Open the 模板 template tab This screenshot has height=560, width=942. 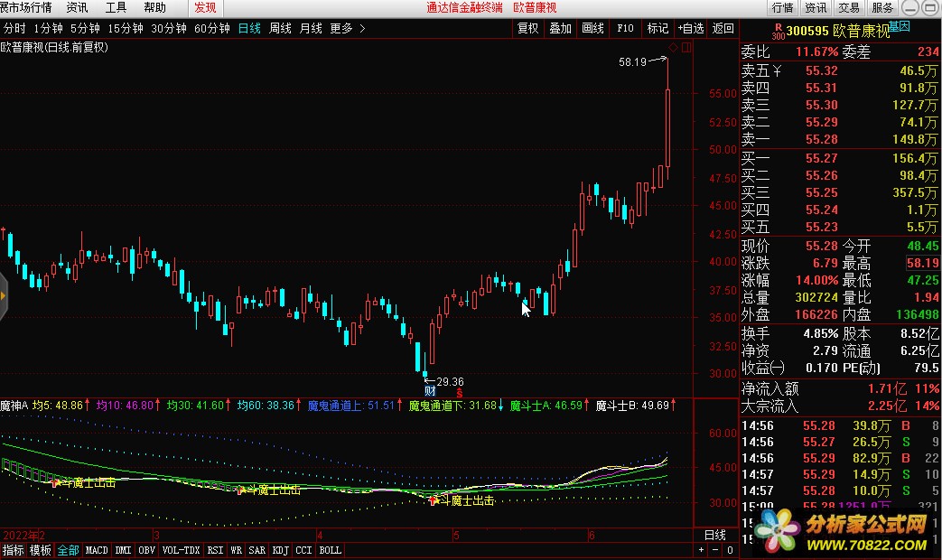41,550
